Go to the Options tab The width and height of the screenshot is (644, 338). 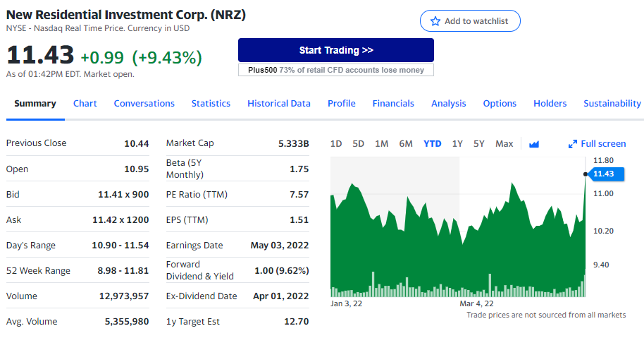click(x=500, y=103)
